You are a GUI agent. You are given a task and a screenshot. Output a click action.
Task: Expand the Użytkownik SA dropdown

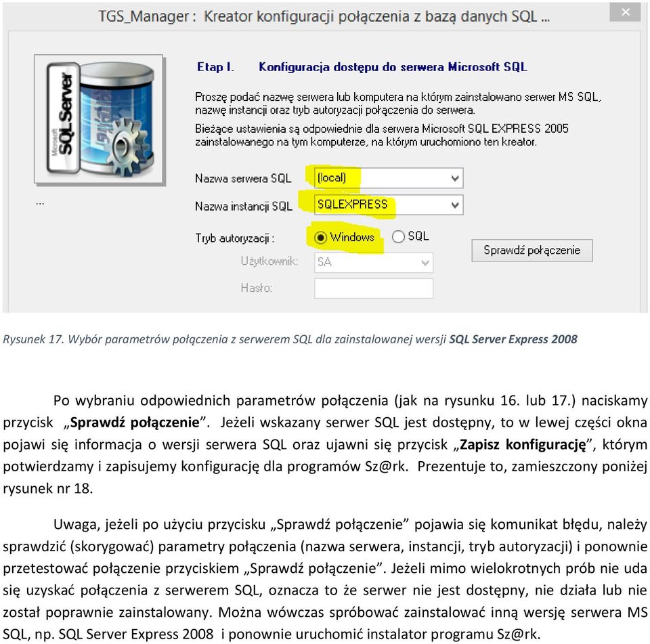pos(425,263)
